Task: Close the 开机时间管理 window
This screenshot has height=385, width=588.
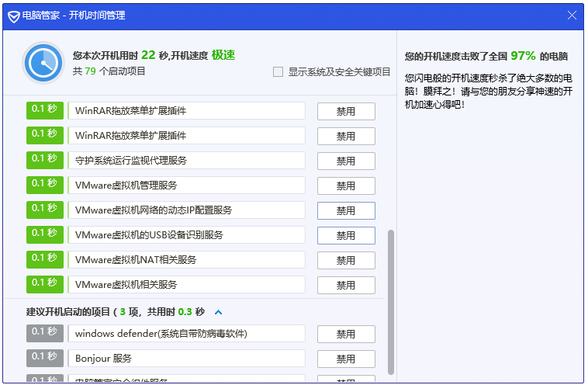Action: [x=572, y=16]
